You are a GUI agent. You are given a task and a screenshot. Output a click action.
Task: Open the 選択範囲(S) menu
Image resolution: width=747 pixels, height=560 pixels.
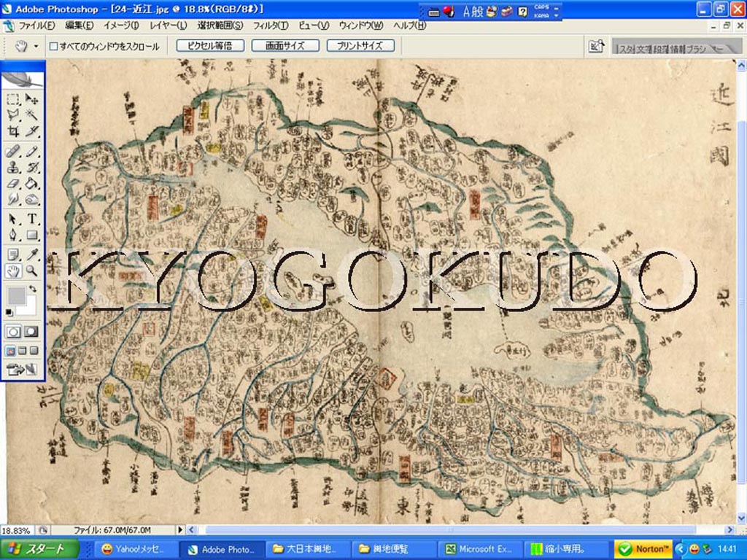click(220, 26)
